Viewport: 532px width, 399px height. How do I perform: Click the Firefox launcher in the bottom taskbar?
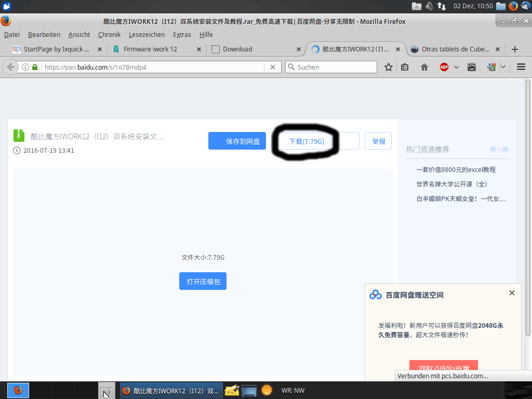tap(18, 390)
